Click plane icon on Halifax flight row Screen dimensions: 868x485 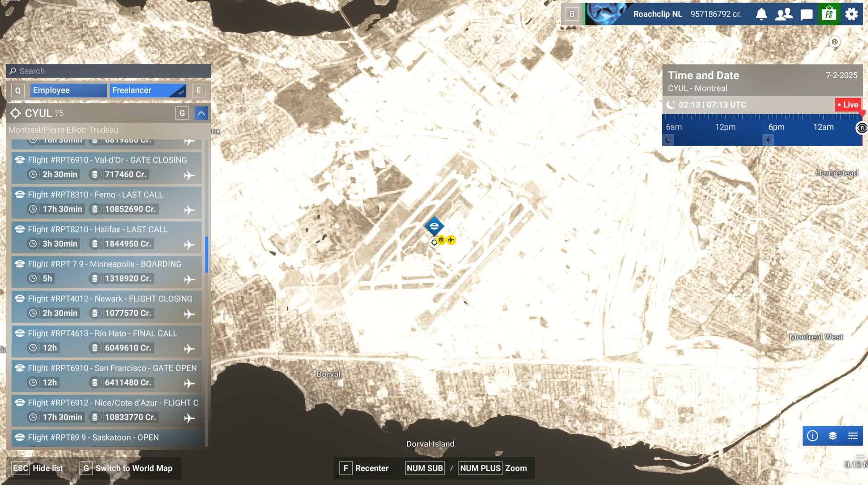[x=189, y=245]
